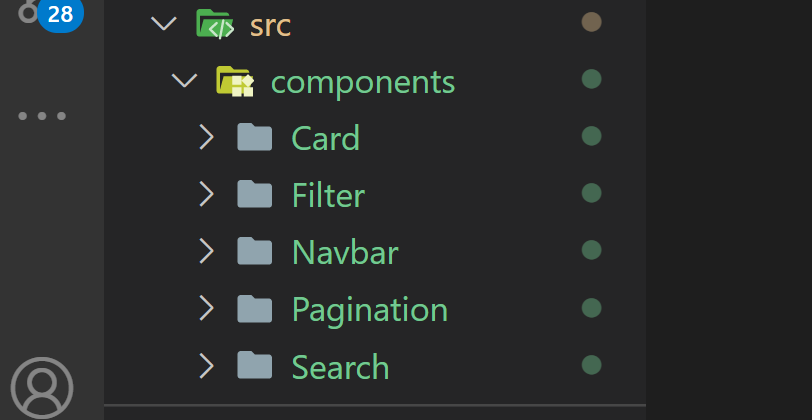812x420 pixels.
Task: Select the Navbar folder label
Action: (345, 252)
